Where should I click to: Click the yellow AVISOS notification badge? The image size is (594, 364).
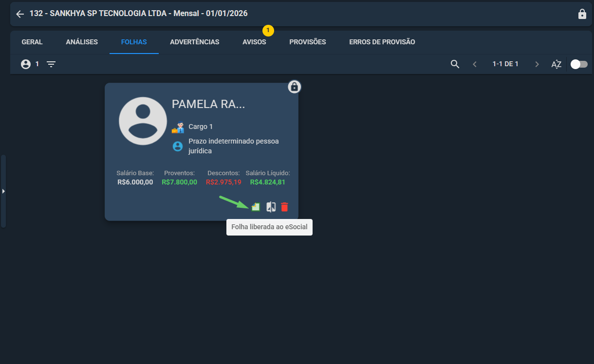click(268, 30)
